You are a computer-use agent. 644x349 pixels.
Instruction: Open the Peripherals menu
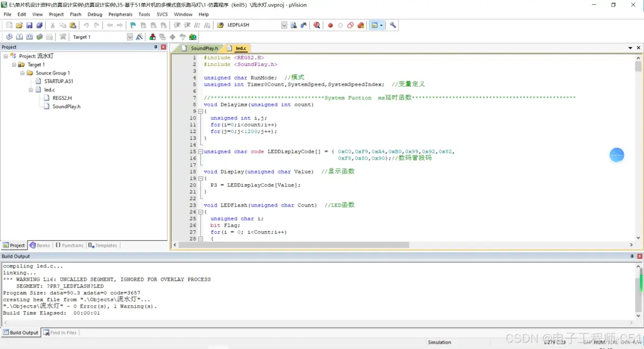coord(119,15)
